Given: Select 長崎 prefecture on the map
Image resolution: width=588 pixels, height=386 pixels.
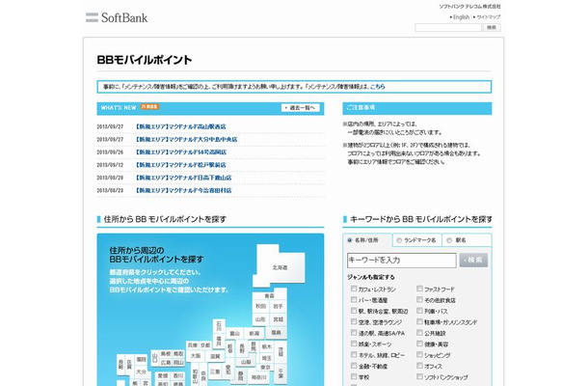Looking at the screenshot, I should 120,364.
